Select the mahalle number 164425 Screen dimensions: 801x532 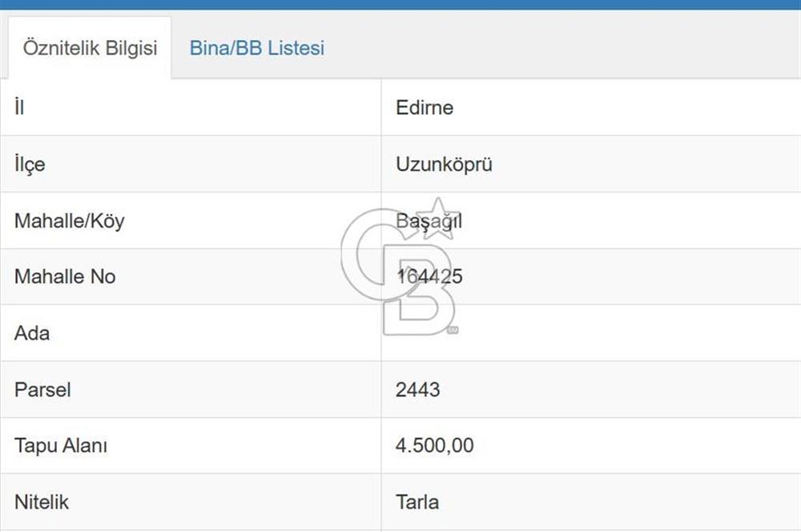pos(430,276)
